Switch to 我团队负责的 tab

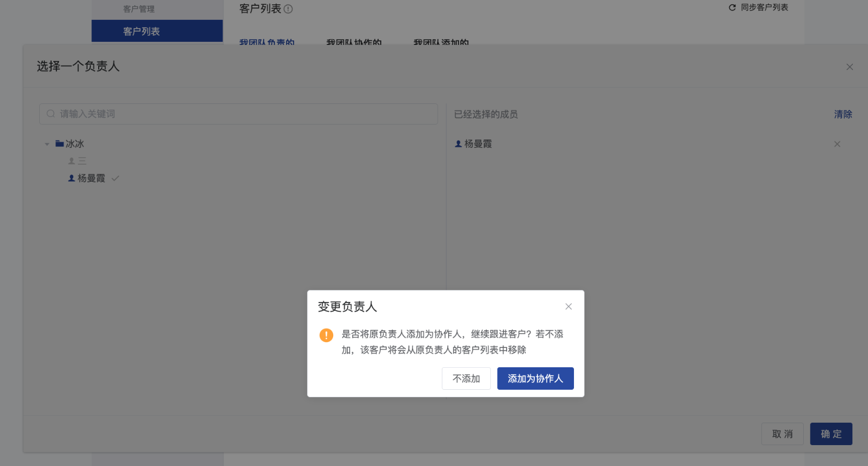(267, 42)
